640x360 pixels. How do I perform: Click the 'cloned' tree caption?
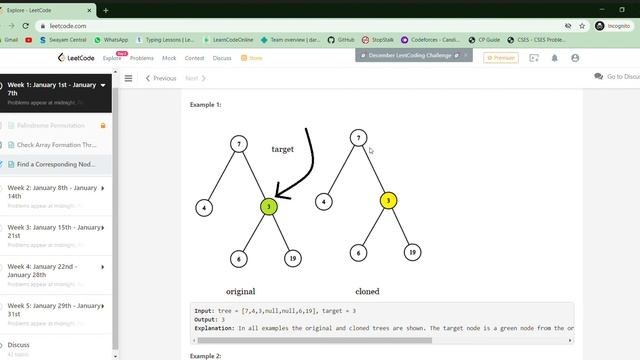(x=367, y=291)
